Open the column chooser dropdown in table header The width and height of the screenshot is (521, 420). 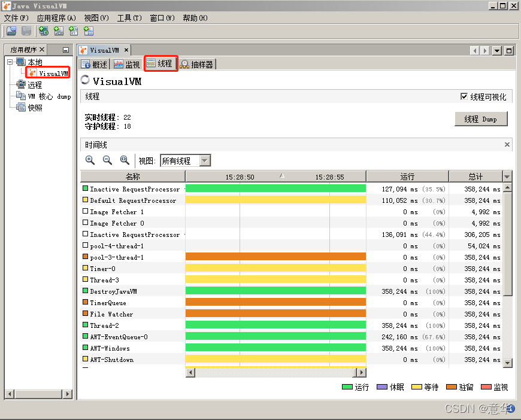point(507,176)
